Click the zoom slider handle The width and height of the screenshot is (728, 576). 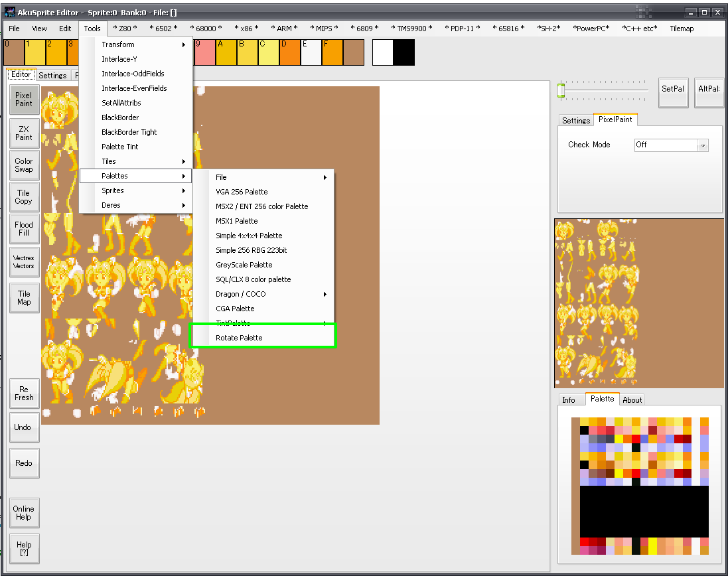[561, 90]
